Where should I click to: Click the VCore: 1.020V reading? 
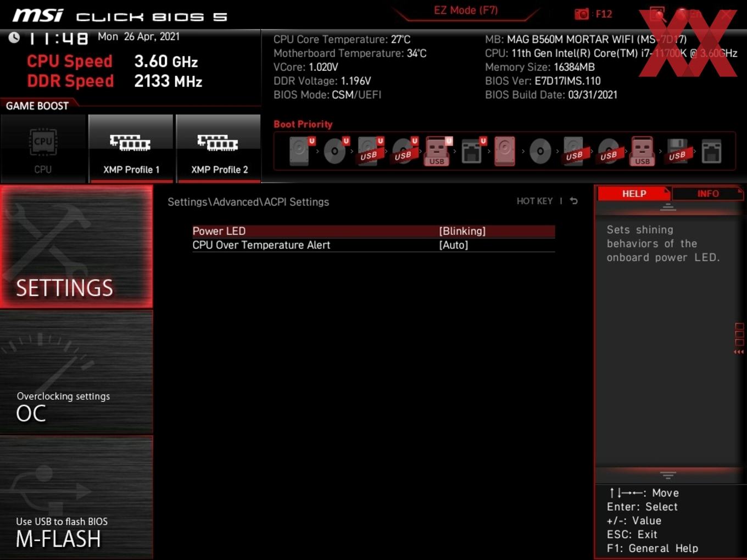coord(306,67)
